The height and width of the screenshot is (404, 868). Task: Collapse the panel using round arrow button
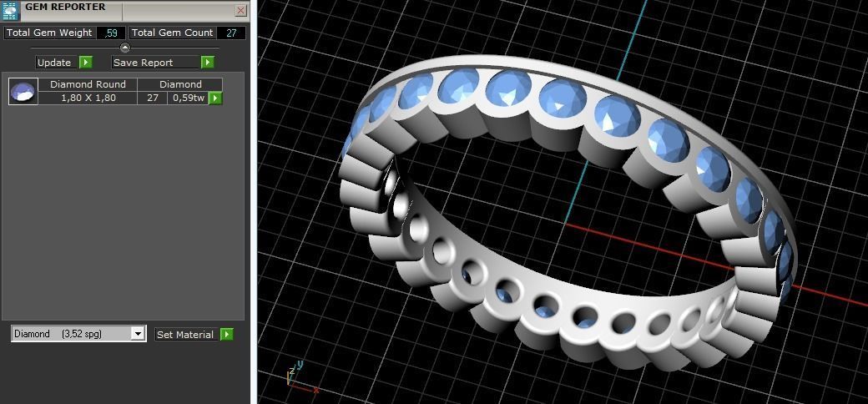(125, 48)
